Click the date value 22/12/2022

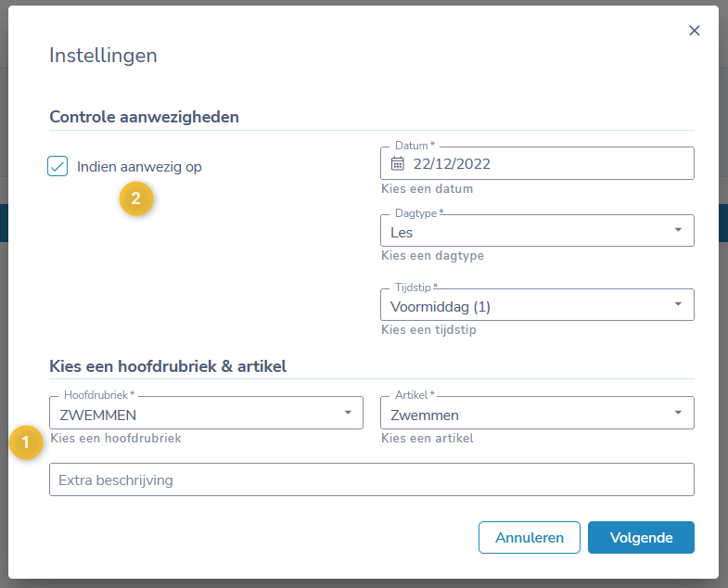pyautogui.click(x=452, y=164)
